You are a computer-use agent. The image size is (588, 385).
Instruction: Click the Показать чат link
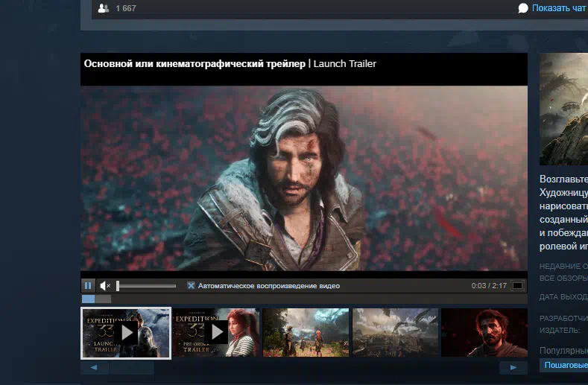(x=558, y=8)
